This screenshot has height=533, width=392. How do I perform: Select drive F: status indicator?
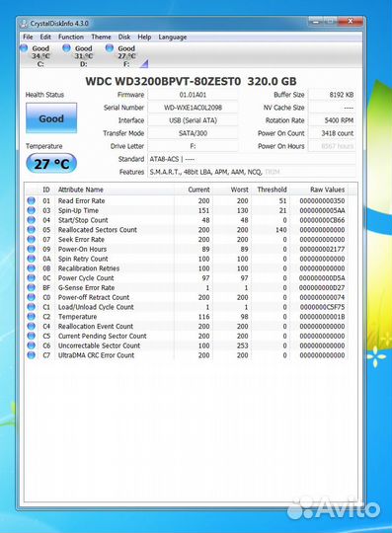pos(120,55)
